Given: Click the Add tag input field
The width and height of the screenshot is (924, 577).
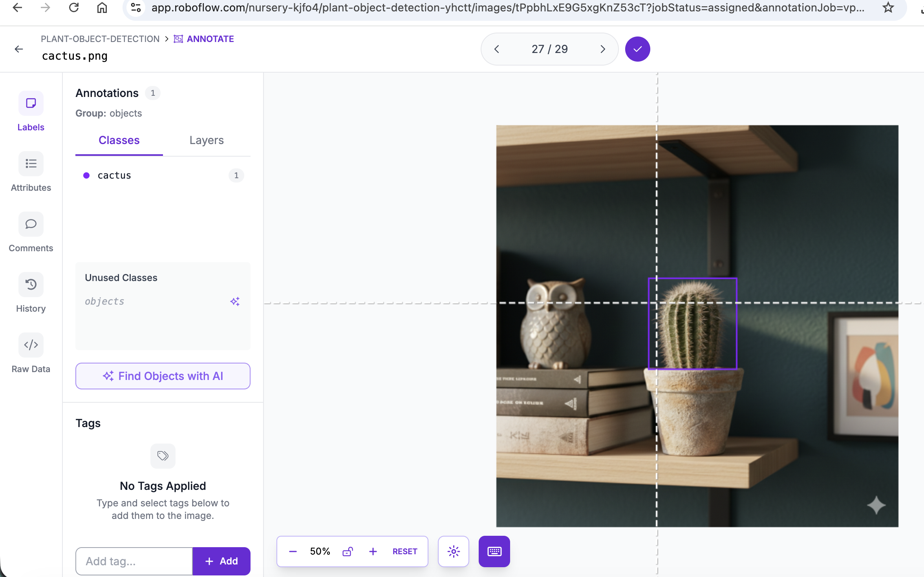Looking at the screenshot, I should [x=134, y=561].
